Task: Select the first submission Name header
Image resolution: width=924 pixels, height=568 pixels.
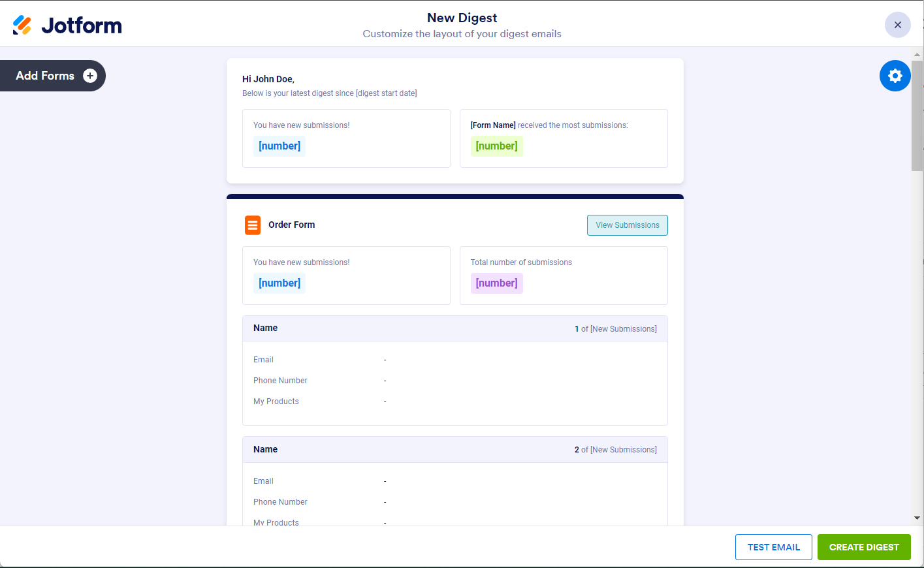Action: tap(266, 328)
